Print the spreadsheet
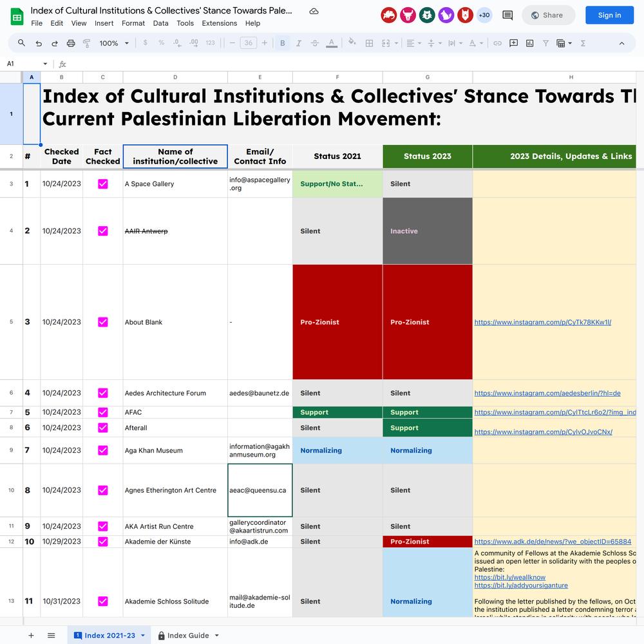The image size is (644, 644). point(71,43)
